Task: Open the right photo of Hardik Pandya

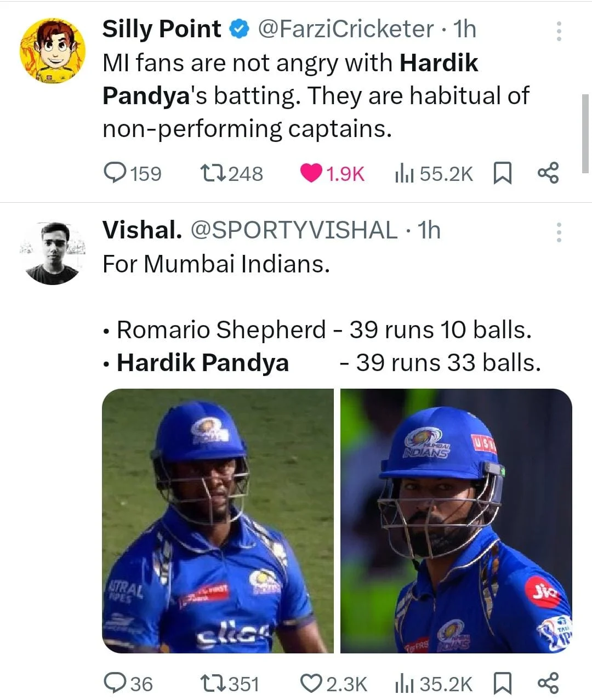Action: [456, 521]
